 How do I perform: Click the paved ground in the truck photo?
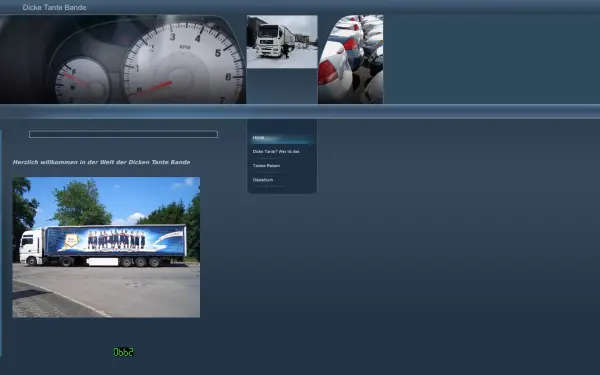[x=115, y=291]
